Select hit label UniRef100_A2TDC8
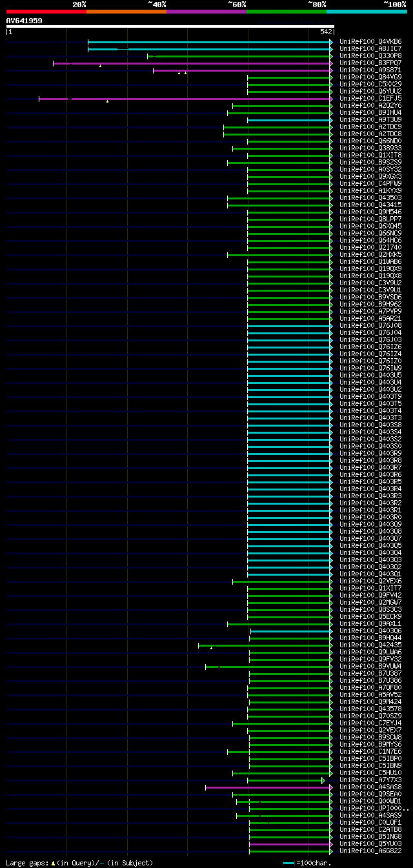The image size is (413, 868). pos(370,134)
